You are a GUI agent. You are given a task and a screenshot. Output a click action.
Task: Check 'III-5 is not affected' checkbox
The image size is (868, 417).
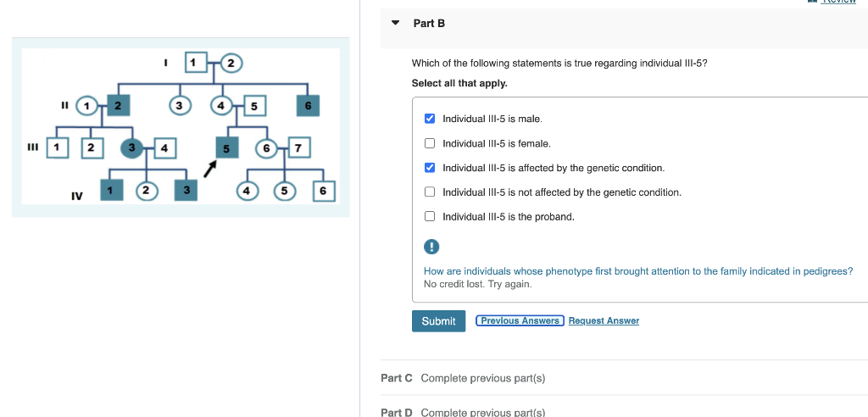tap(430, 192)
